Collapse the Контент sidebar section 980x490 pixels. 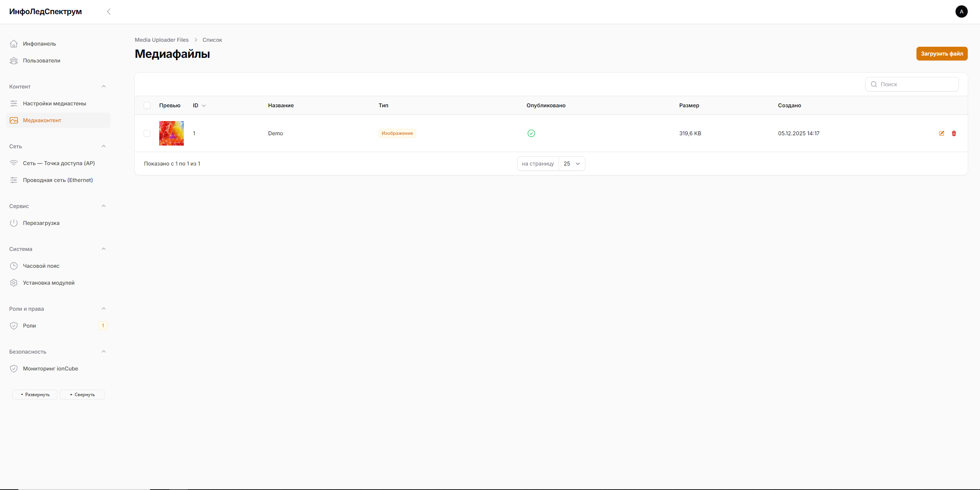[x=103, y=87]
